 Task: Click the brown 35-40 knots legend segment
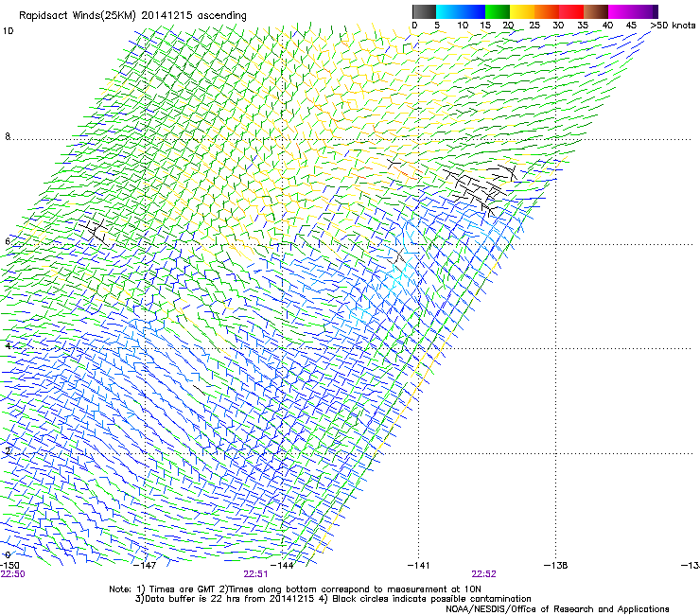596,11
